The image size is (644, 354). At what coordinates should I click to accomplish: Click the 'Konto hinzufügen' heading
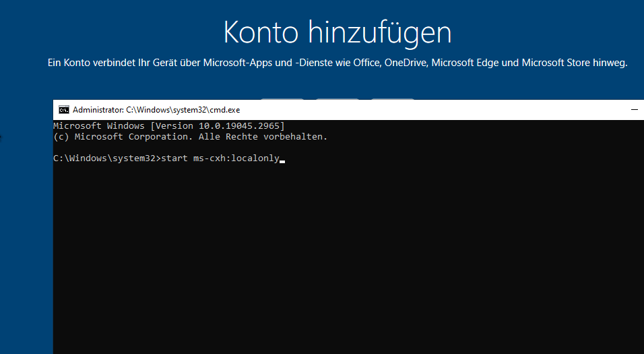[x=337, y=32]
